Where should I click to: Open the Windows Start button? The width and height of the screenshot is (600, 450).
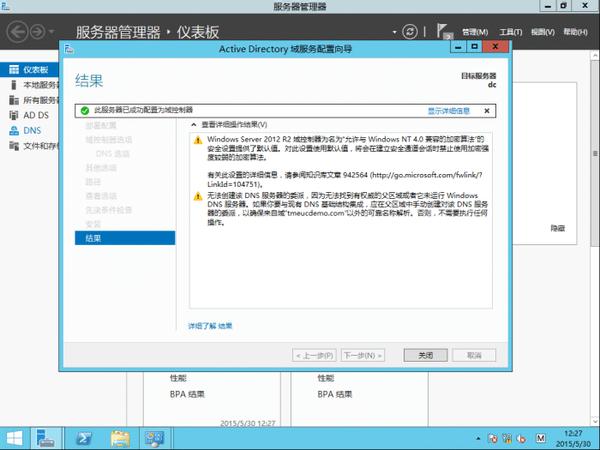click(x=14, y=439)
